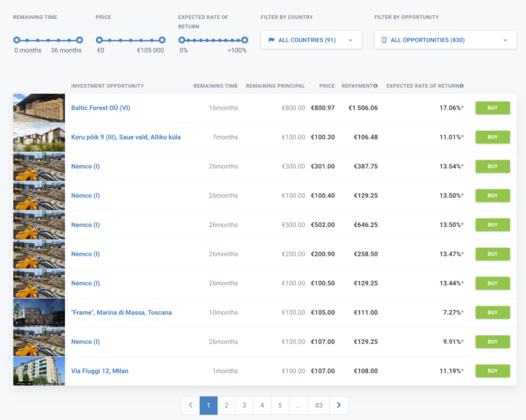The width and height of the screenshot is (526, 420).
Task: Click the €646.25 repayment cell
Action: click(366, 224)
